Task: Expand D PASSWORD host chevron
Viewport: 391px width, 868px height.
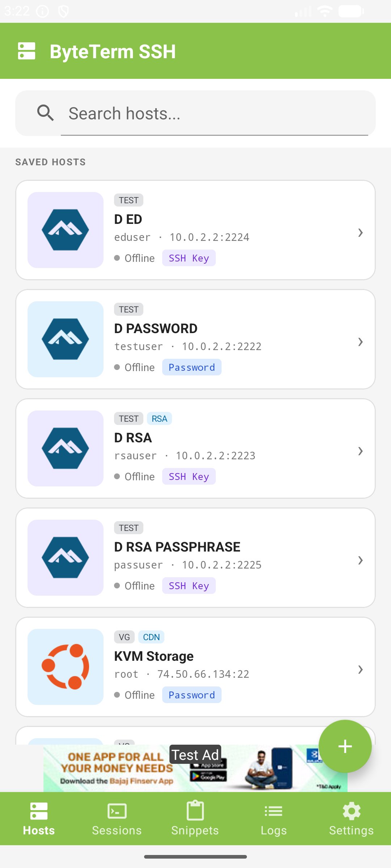Action: click(360, 342)
